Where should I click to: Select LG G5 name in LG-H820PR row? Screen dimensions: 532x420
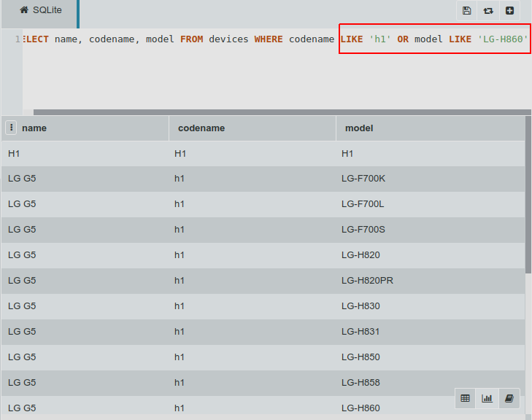pyautogui.click(x=85, y=281)
